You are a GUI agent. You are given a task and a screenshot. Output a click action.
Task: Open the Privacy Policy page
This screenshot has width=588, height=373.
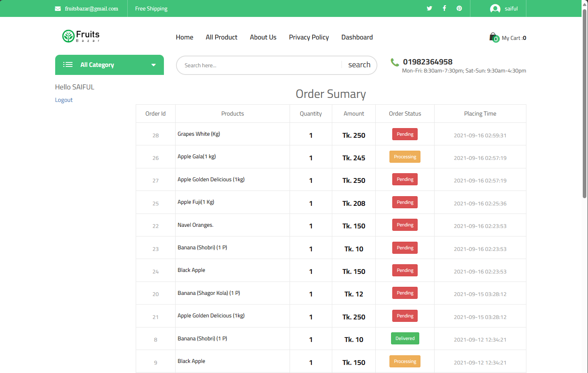coord(309,37)
